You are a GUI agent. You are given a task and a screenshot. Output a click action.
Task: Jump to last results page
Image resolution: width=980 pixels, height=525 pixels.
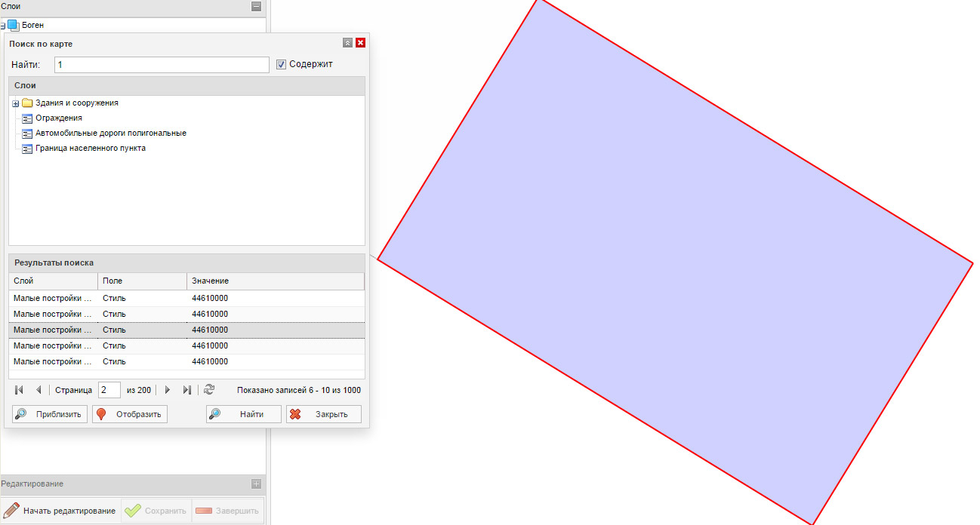186,390
